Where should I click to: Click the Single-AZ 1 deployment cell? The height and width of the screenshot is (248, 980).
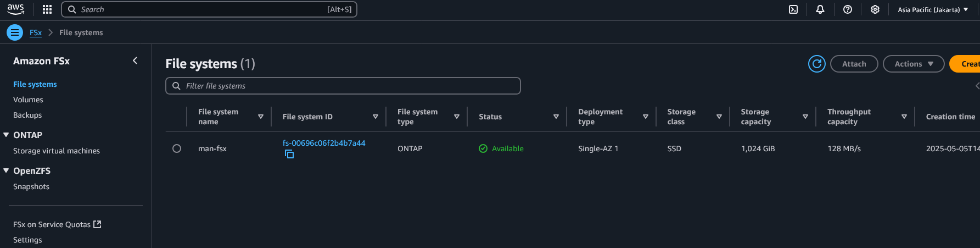pyautogui.click(x=598, y=148)
